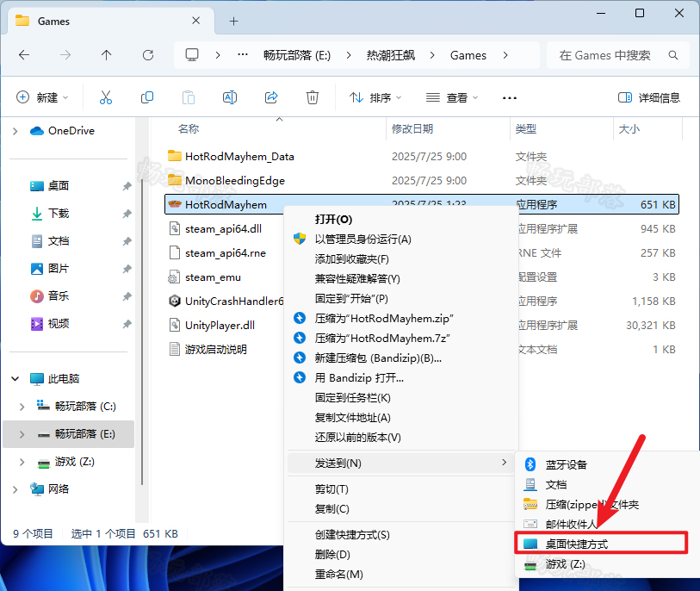Expand the OneDrive tree node
Image resolution: width=700 pixels, height=591 pixels.
(x=15, y=131)
